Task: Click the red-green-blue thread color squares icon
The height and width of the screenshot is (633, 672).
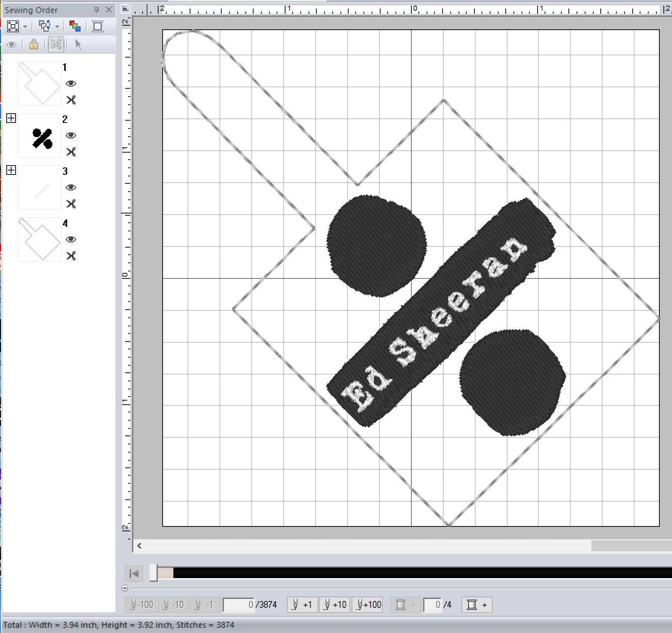Action: (75, 26)
